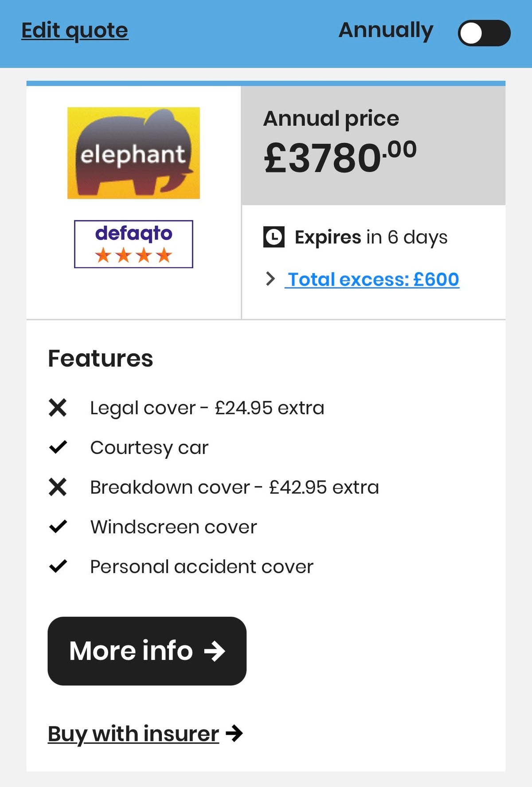
Task: Open the Edit quote link
Action: click(x=75, y=31)
